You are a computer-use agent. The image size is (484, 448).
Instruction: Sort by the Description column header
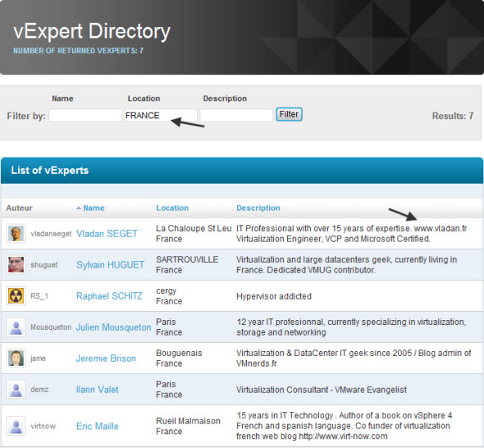(258, 208)
